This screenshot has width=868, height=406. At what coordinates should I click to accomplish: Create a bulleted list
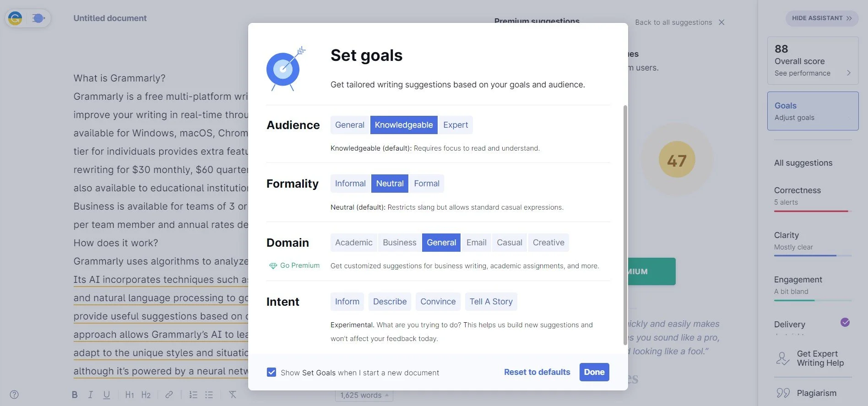click(209, 395)
